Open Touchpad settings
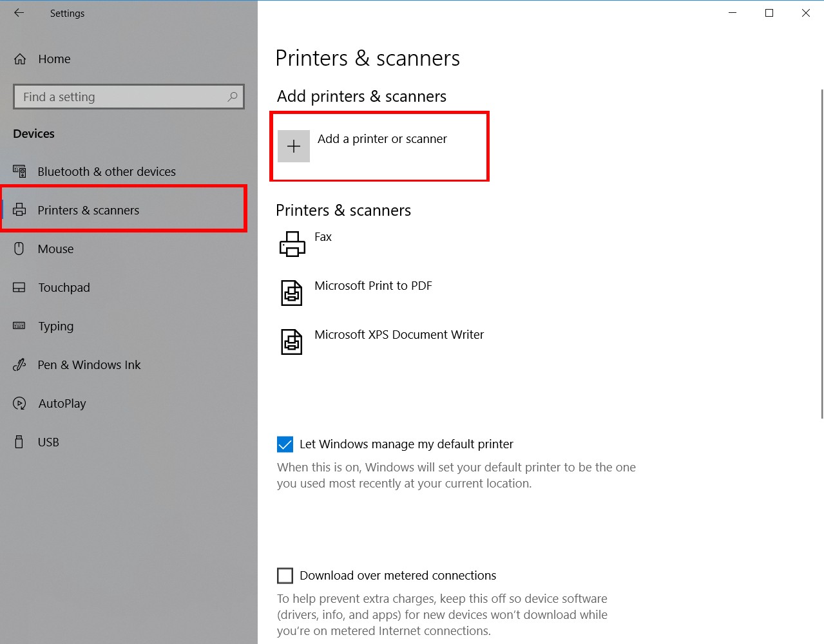Viewport: 824px width, 644px height. tap(64, 287)
